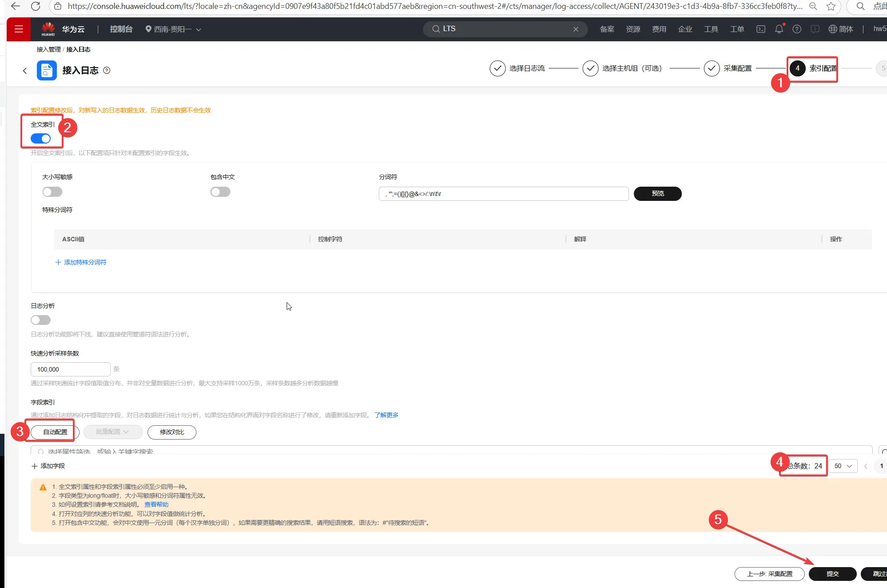Expand the 西南-贵阳一 region dropdown
Image resolution: width=887 pixels, height=588 pixels.
(x=173, y=29)
